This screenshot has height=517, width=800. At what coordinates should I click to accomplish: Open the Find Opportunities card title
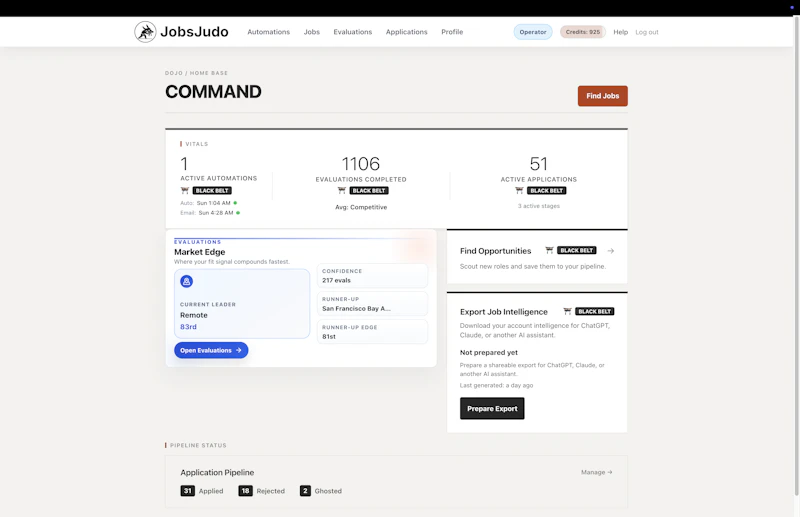[x=495, y=251]
